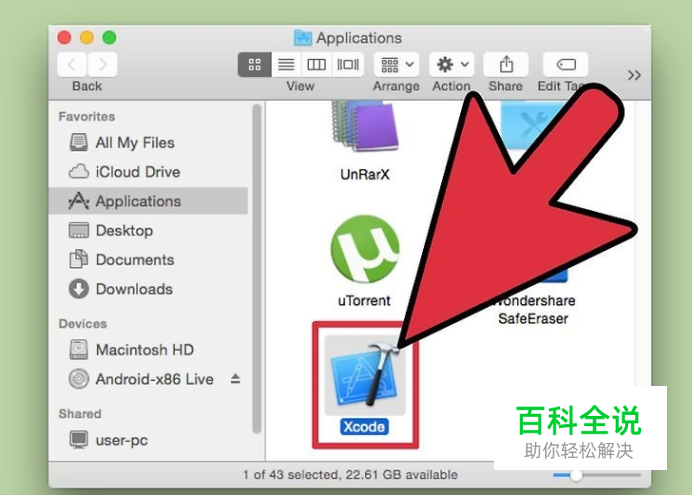Switch to list view
Image resolution: width=692 pixels, height=495 pixels.
click(x=286, y=64)
